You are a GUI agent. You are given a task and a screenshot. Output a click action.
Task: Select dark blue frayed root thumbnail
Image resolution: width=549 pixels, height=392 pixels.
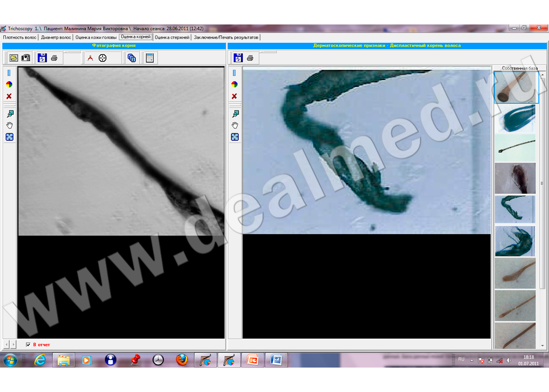tap(515, 241)
